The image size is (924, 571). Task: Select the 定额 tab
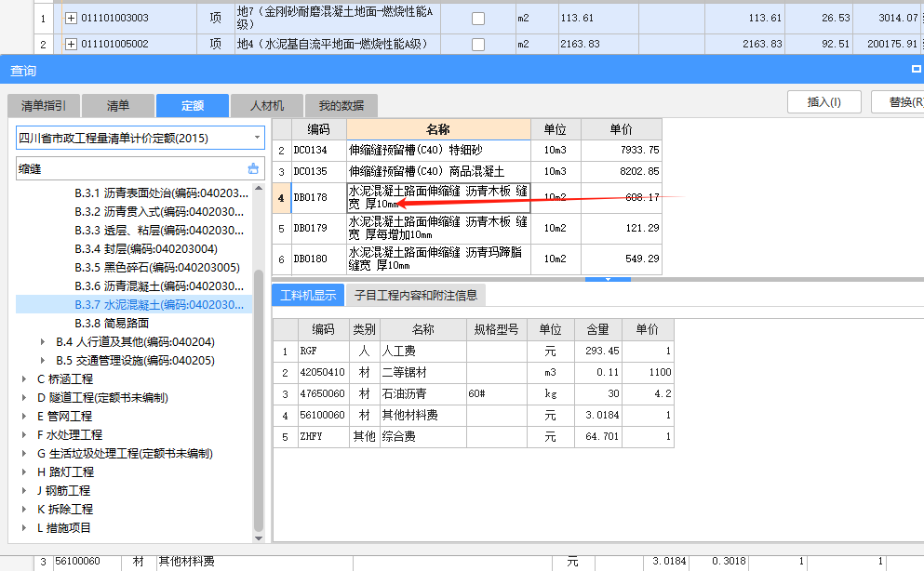click(x=193, y=106)
